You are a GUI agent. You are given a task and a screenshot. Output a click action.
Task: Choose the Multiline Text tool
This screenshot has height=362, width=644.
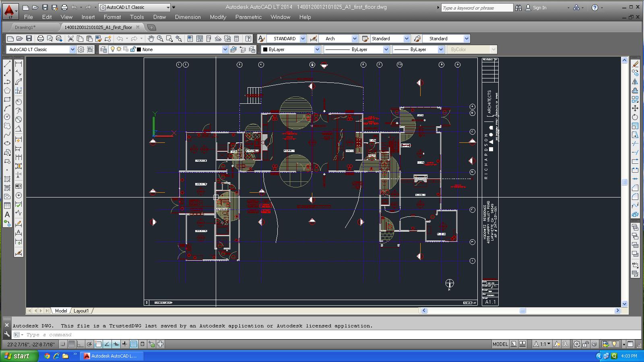pos(7,214)
